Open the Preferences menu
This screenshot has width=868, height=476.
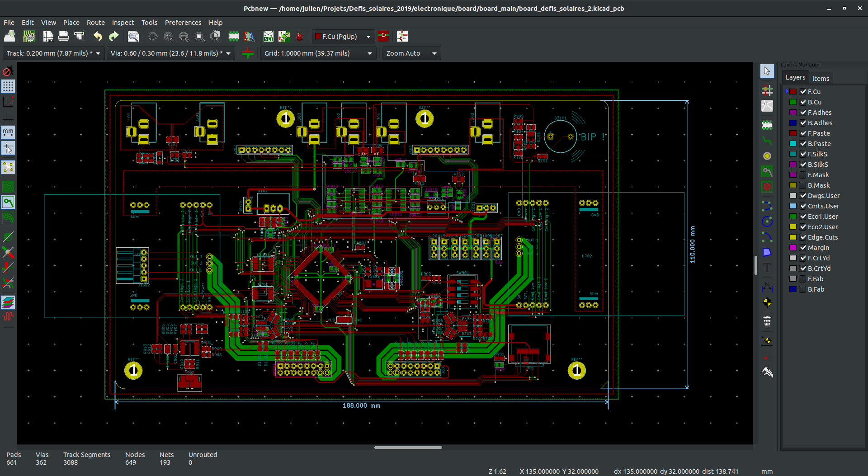pyautogui.click(x=183, y=23)
